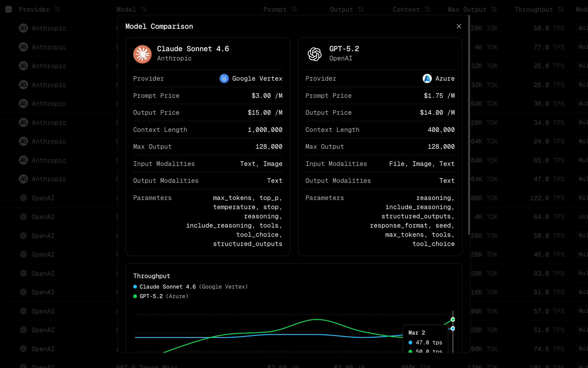Close the Model Comparison dialog

pos(458,26)
